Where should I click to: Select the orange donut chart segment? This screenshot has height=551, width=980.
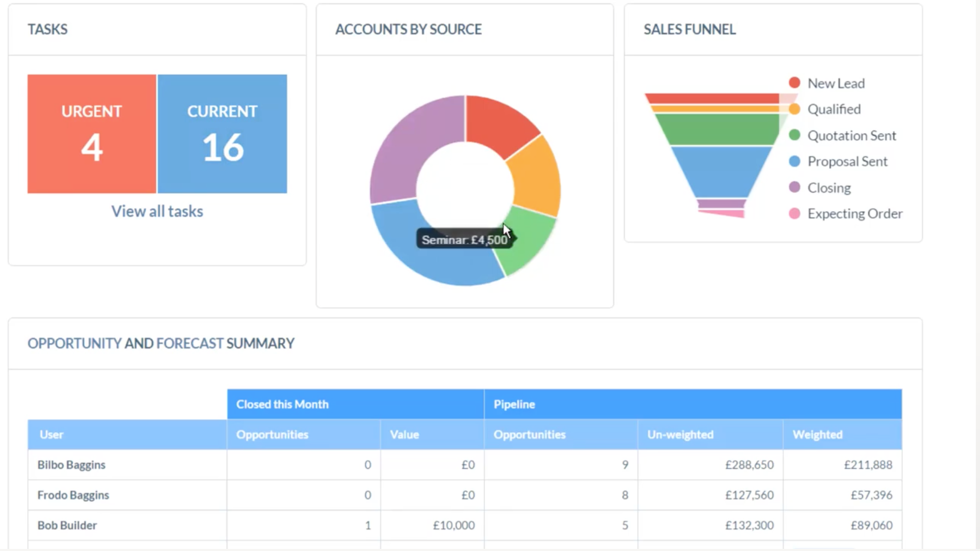coord(537,178)
